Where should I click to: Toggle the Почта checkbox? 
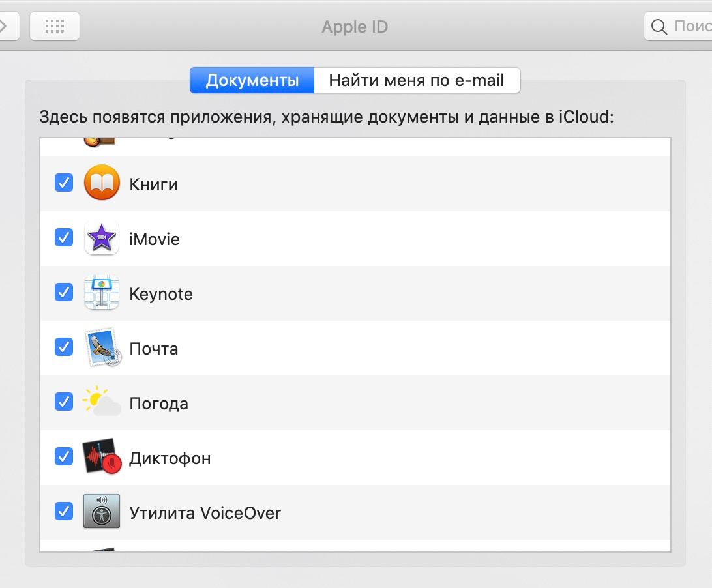pyautogui.click(x=64, y=347)
